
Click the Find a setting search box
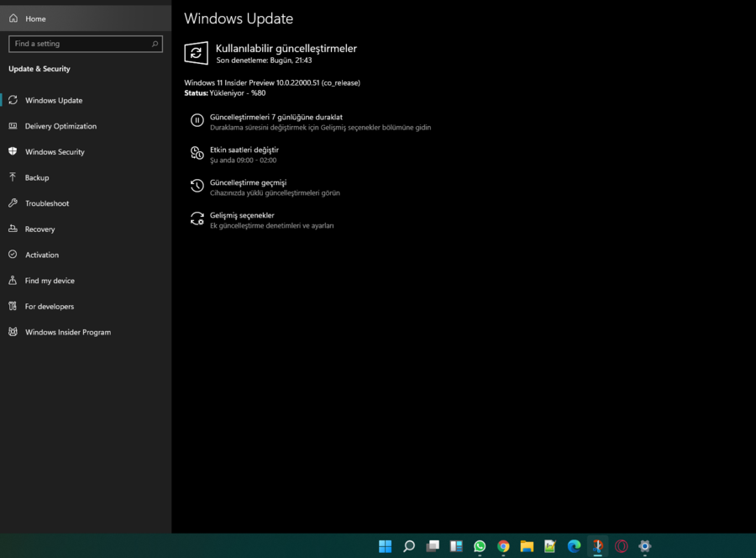point(80,44)
